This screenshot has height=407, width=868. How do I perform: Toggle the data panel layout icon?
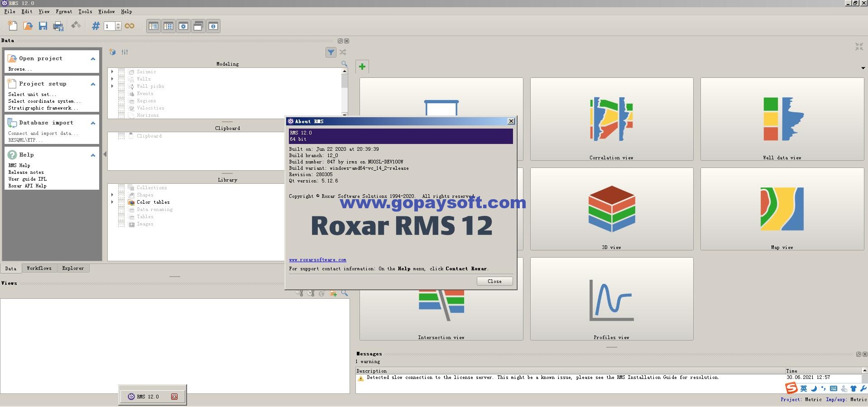click(x=153, y=26)
